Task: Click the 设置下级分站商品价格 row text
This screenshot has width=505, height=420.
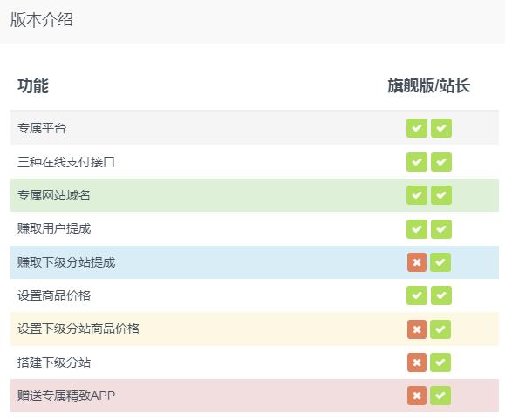Action: point(78,329)
